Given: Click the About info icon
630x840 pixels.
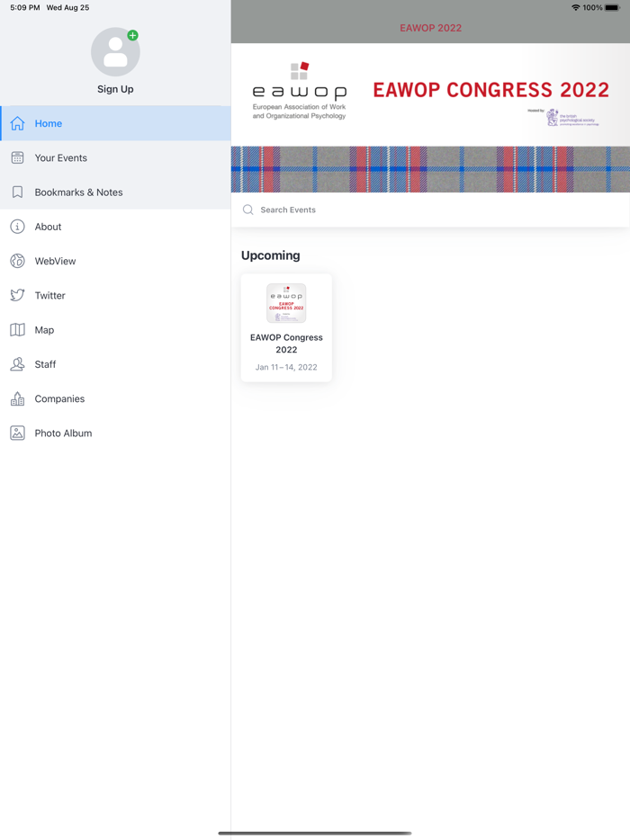Looking at the screenshot, I should pos(18,227).
